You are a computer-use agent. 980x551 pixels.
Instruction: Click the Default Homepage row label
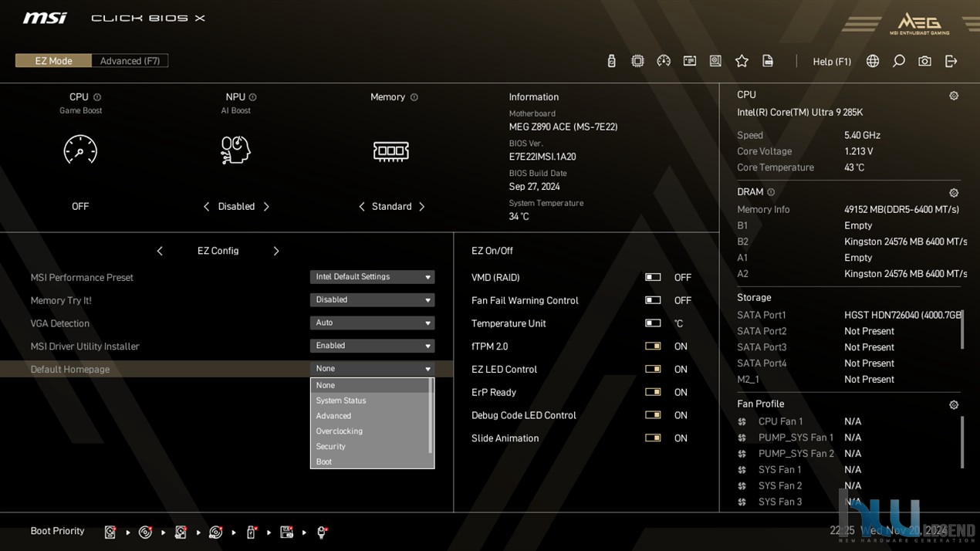pyautogui.click(x=70, y=370)
